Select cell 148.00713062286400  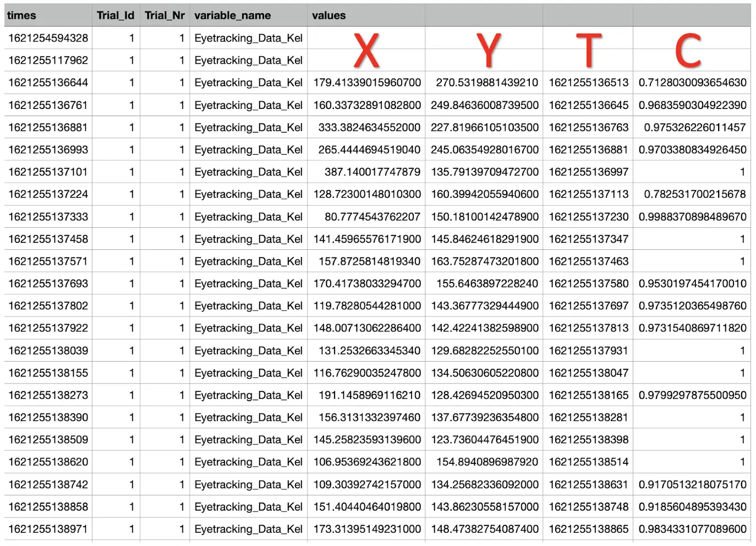coord(366,328)
